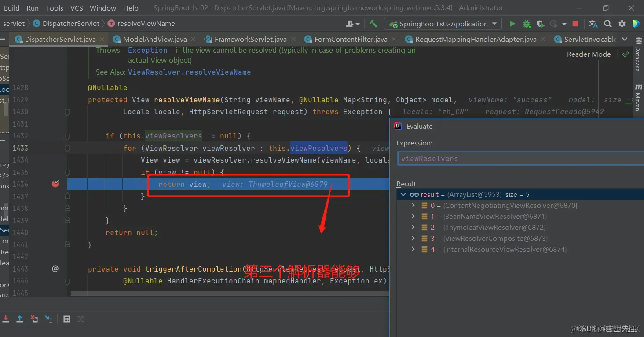Stop the running application

[x=575, y=24]
